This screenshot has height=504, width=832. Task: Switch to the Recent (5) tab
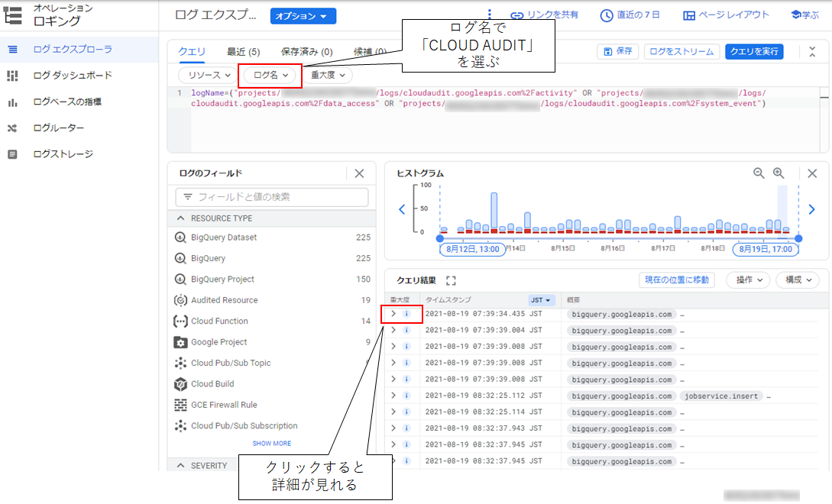[243, 51]
